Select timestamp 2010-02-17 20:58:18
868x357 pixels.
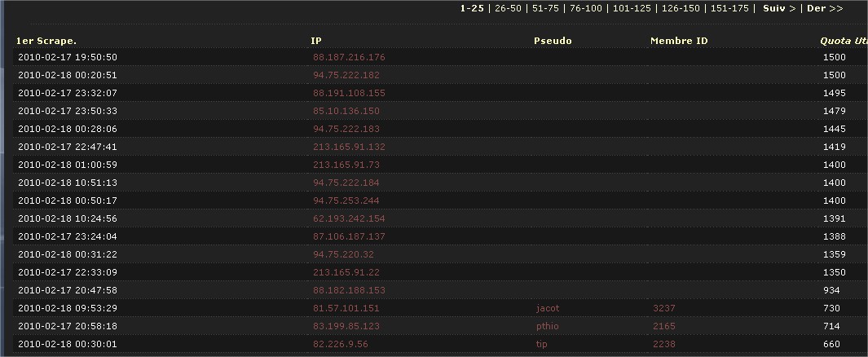[68, 326]
